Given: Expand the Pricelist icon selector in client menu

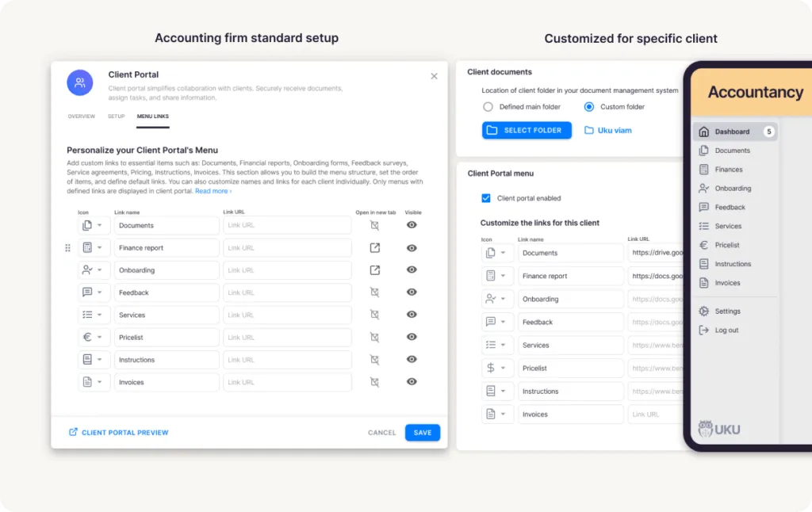Looking at the screenshot, I should [x=504, y=368].
